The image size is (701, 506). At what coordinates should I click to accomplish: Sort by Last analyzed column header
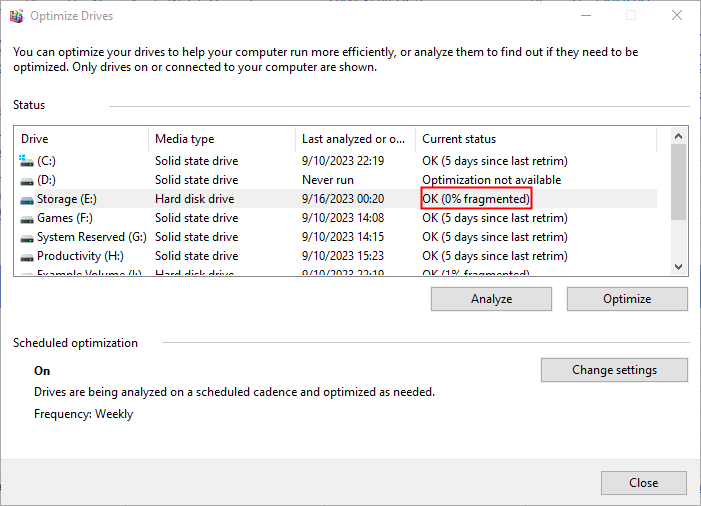tap(354, 139)
